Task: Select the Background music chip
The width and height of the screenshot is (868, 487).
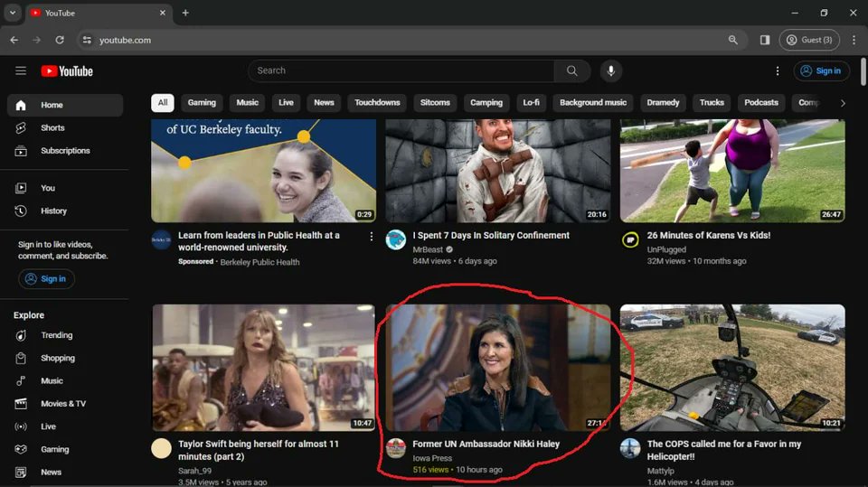Action: (x=593, y=102)
